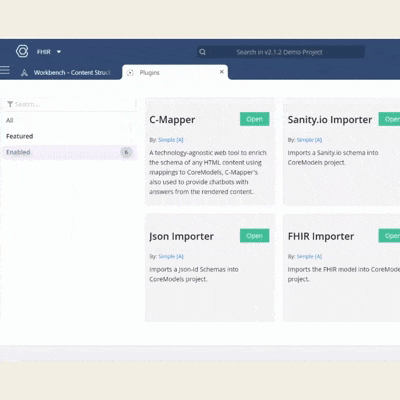This screenshot has height=400, width=400.
Task: Switch to Workbench - Content Struct tab
Action: point(72,72)
